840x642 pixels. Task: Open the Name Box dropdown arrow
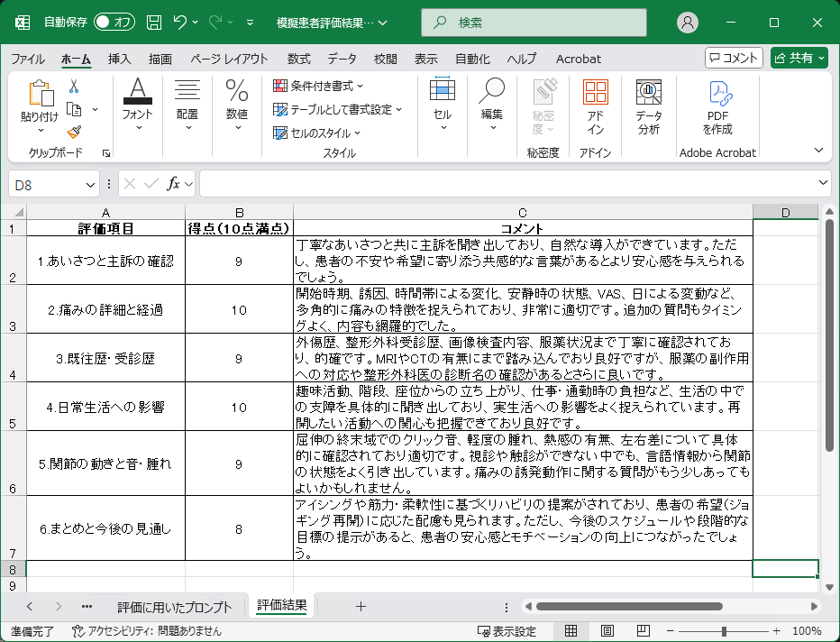90,184
